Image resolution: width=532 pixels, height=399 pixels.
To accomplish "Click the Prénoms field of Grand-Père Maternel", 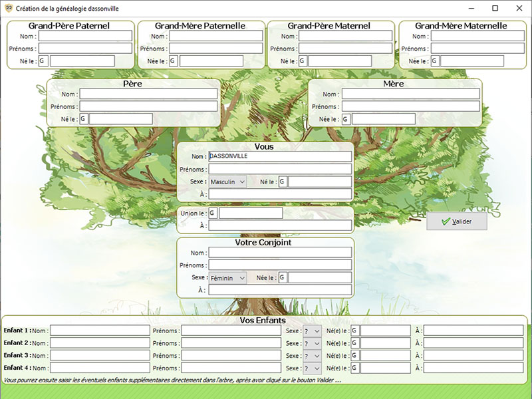I will pos(346,49).
